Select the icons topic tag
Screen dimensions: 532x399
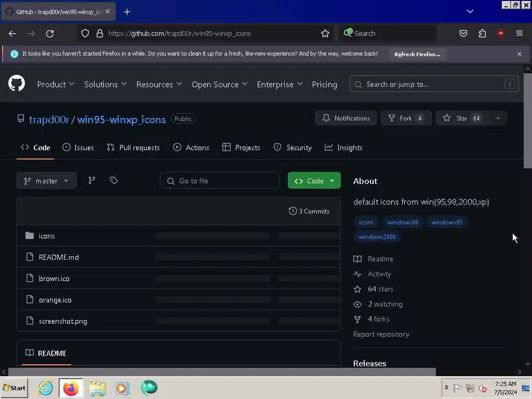[366, 222]
